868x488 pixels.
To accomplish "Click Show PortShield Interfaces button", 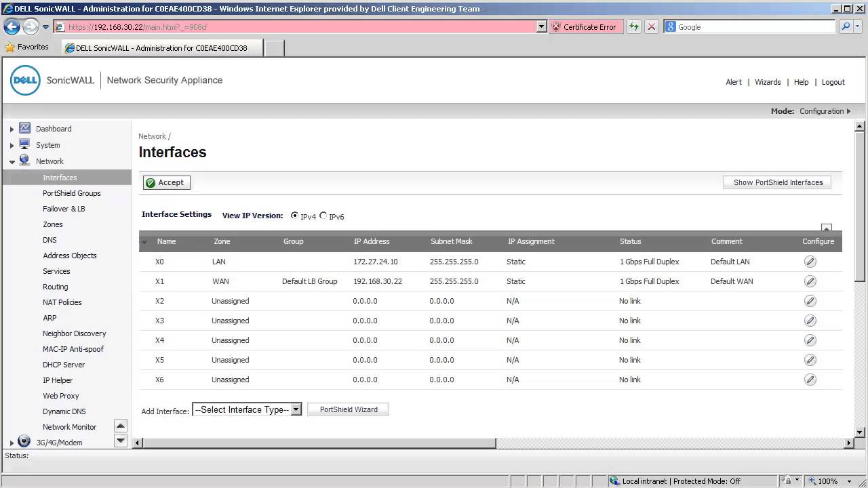I will 778,182.
